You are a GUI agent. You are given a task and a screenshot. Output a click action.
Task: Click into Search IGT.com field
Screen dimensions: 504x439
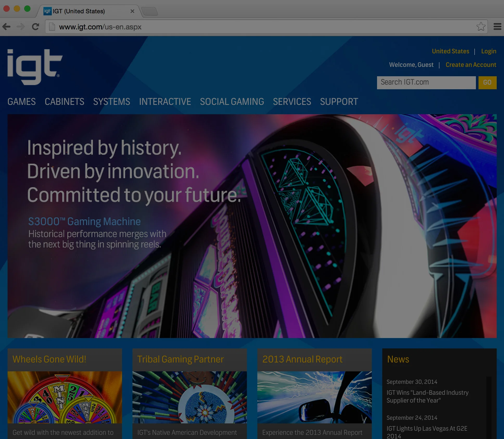click(426, 82)
